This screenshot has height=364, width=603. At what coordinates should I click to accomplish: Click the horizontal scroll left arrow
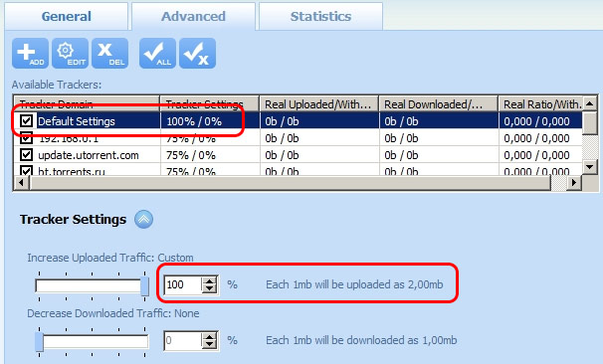click(x=22, y=182)
